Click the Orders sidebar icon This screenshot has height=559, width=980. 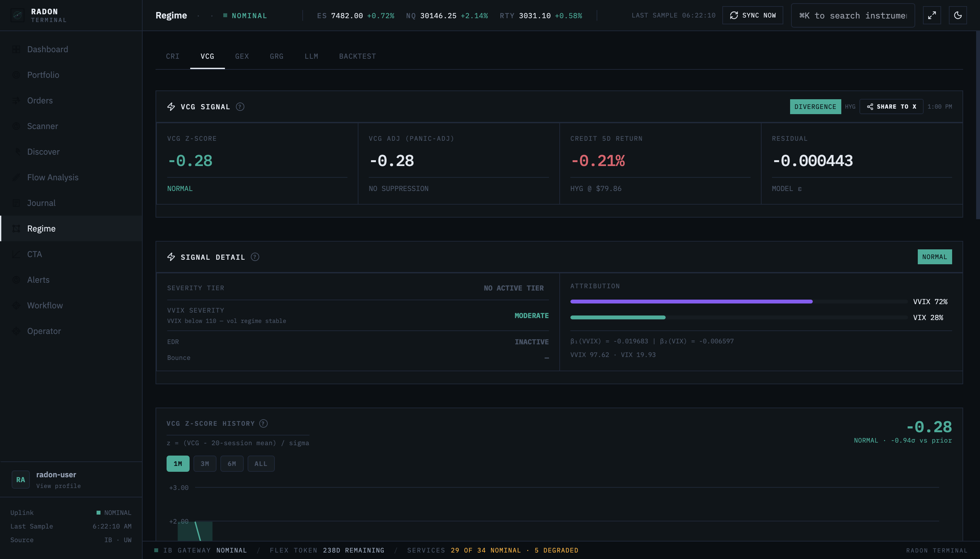(x=16, y=101)
